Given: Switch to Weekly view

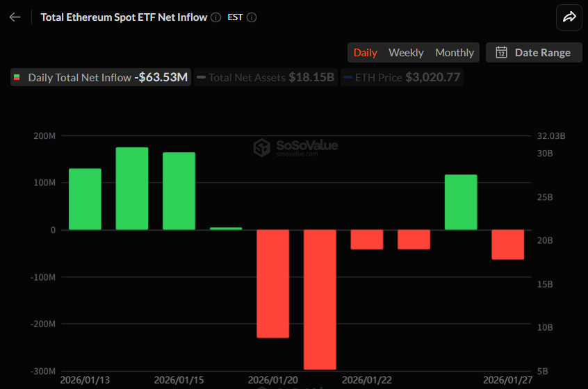Looking at the screenshot, I should [406, 53].
